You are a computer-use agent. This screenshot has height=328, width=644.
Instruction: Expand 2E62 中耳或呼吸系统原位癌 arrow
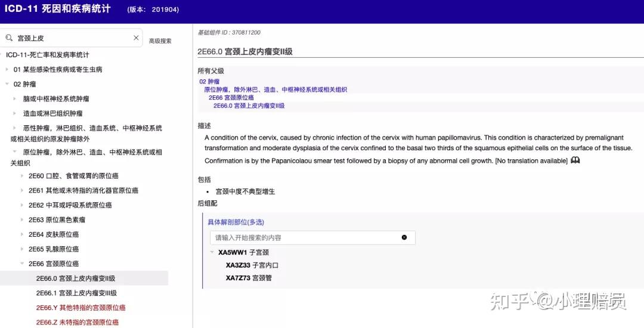(x=22, y=205)
